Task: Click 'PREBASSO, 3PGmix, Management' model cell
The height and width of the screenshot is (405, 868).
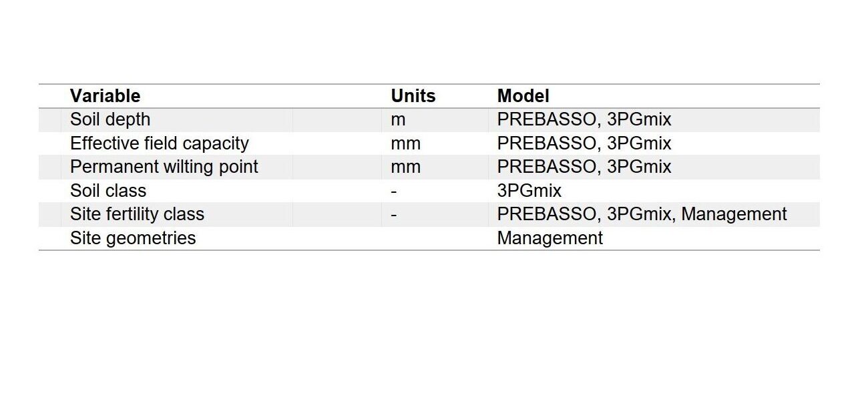Action: point(642,214)
